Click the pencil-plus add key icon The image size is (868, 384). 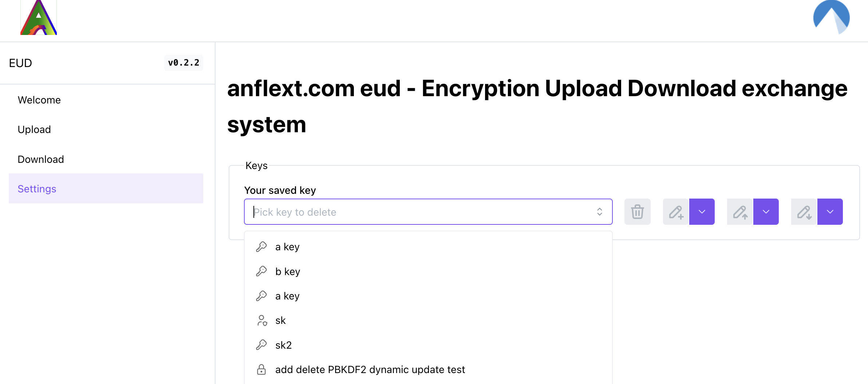coord(676,212)
